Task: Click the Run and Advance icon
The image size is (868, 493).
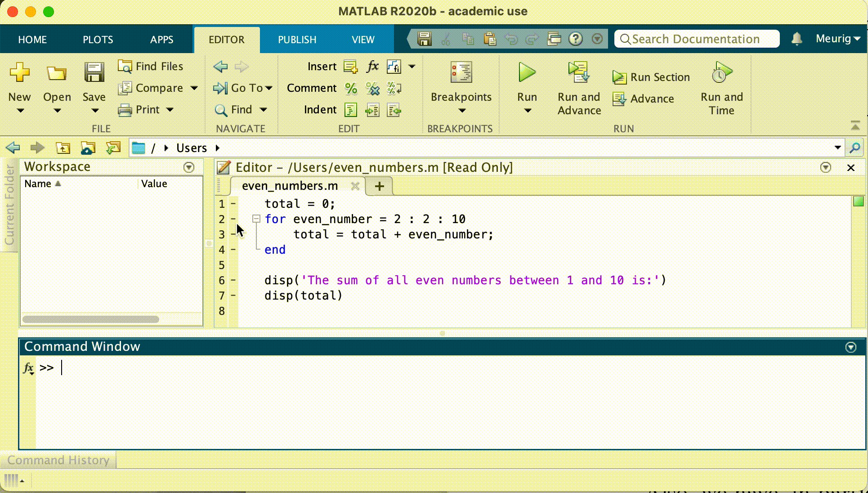Action: [x=578, y=72]
